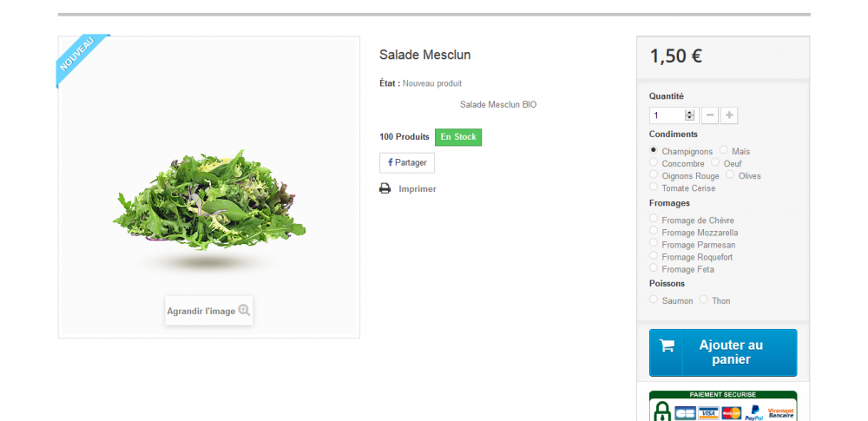Click the printer icon beside Imprimer
The width and height of the screenshot is (868, 421).
click(385, 188)
